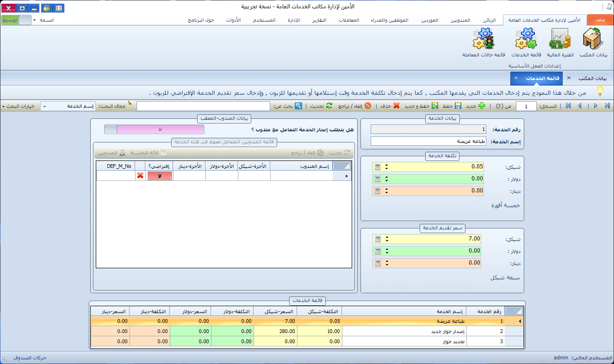The height and width of the screenshot is (364, 614).
Task: Open the ملف file tab
Action: tap(600, 20)
